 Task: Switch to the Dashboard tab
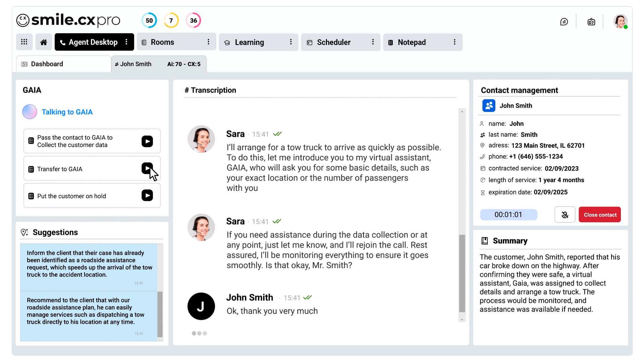pyautogui.click(x=47, y=64)
